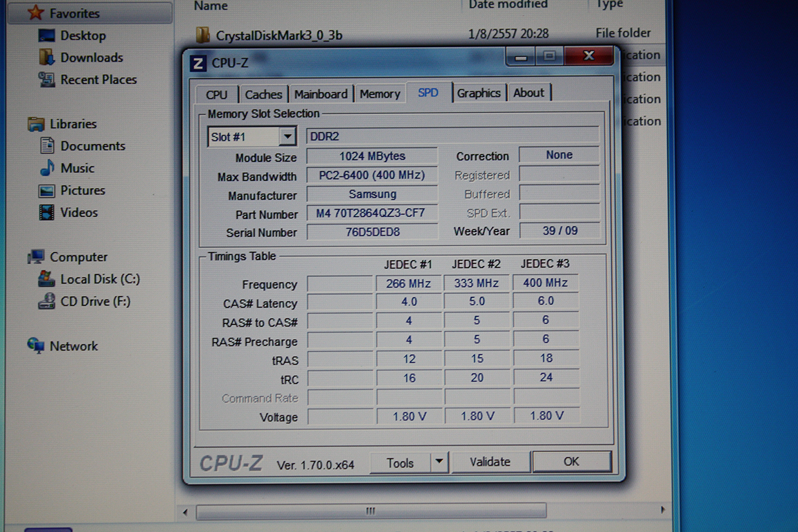The width and height of the screenshot is (798, 532).
Task: Open CD Drive (F:)
Action: 95,301
